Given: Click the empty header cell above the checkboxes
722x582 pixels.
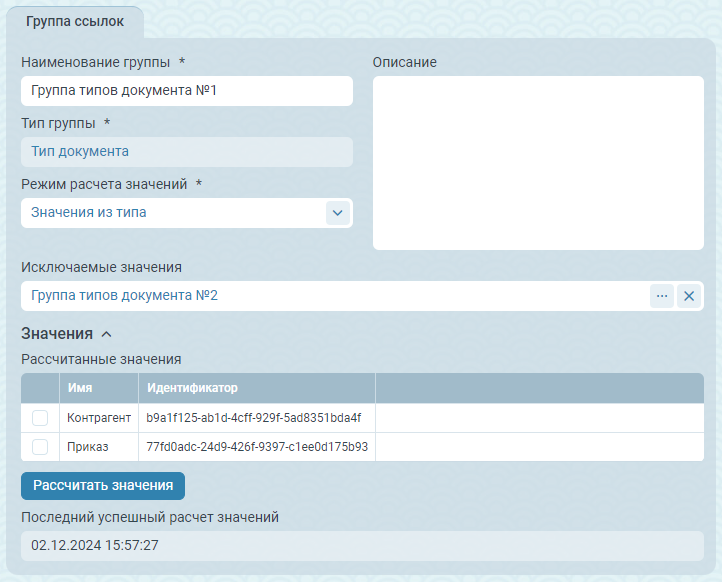Looking at the screenshot, I should coord(40,388).
